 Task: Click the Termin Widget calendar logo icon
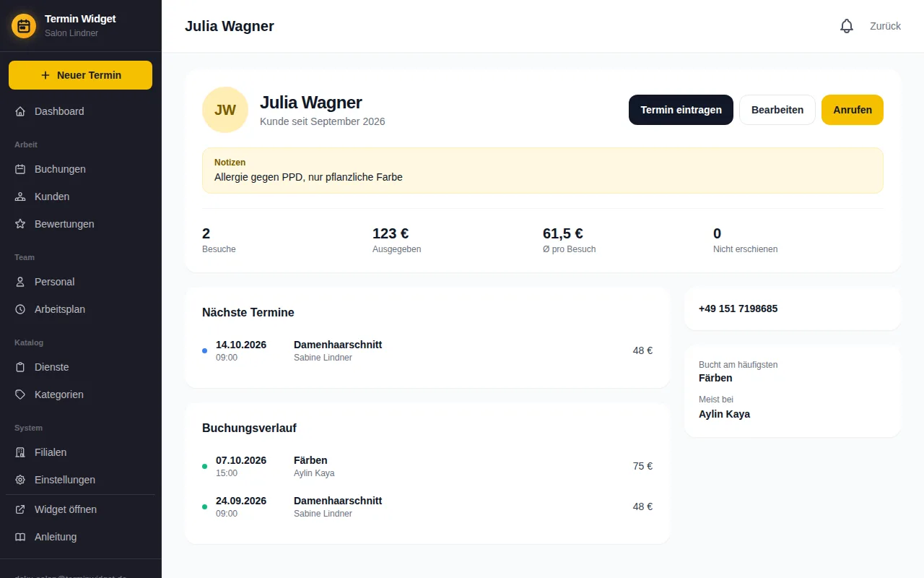[24, 26]
